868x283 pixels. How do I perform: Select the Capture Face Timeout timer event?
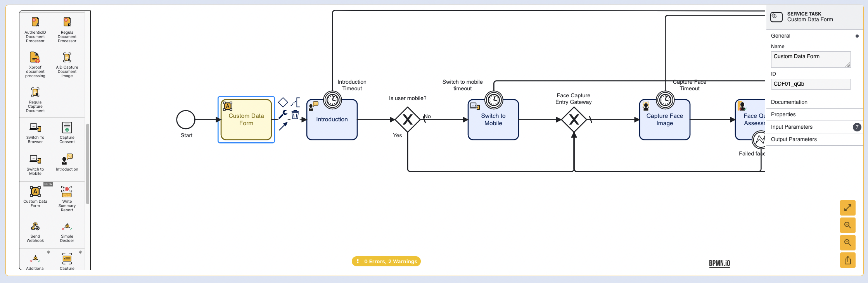(665, 100)
